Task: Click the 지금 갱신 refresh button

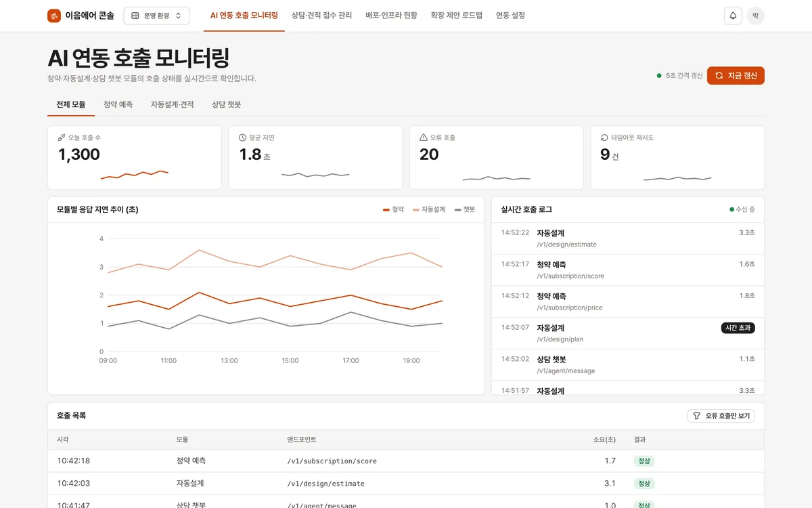Action: (x=736, y=75)
